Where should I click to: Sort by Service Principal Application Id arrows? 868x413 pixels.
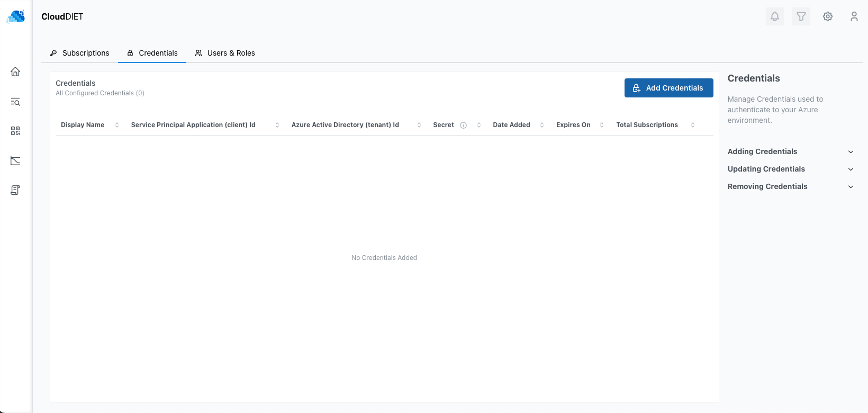[x=277, y=125]
